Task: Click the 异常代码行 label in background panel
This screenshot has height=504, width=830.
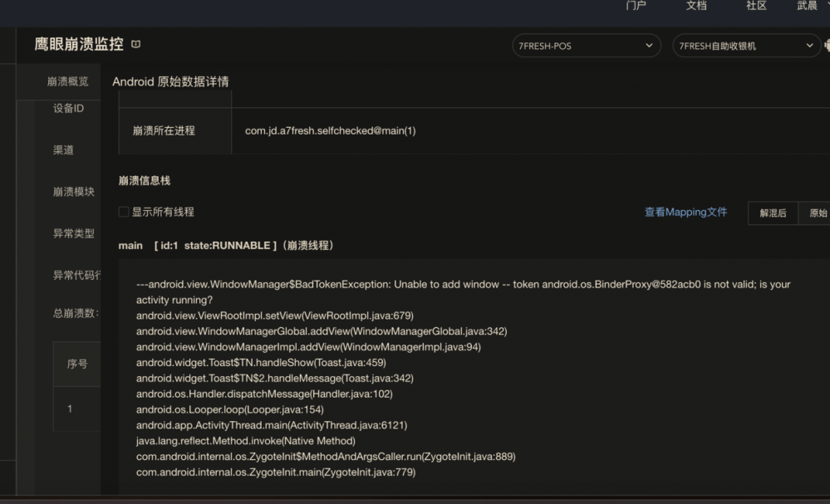Action: [76, 275]
